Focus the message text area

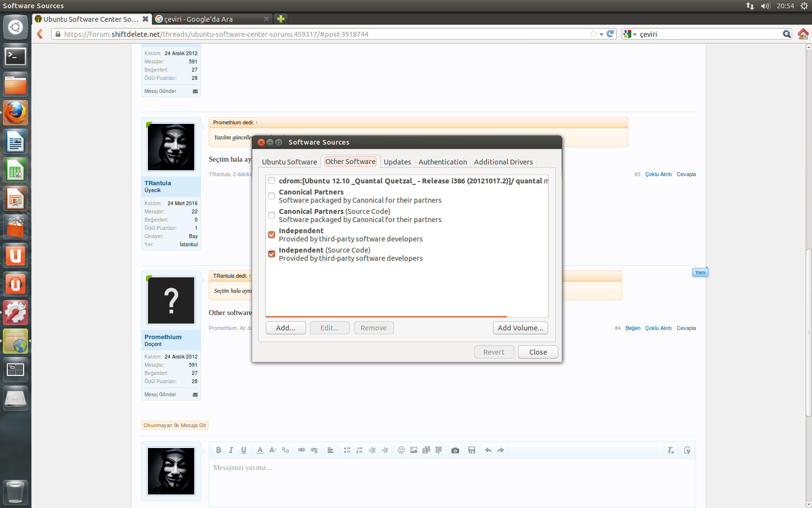point(452,482)
